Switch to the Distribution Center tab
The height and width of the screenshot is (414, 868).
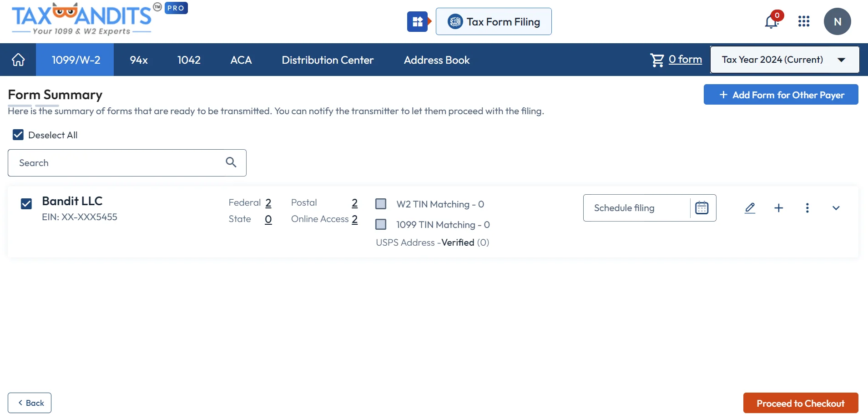click(x=328, y=60)
